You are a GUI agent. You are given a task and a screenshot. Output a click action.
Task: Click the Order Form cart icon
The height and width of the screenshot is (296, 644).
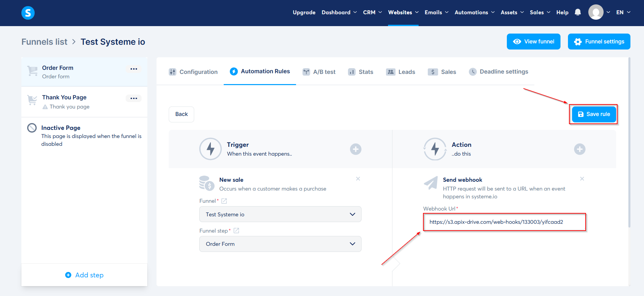(33, 71)
